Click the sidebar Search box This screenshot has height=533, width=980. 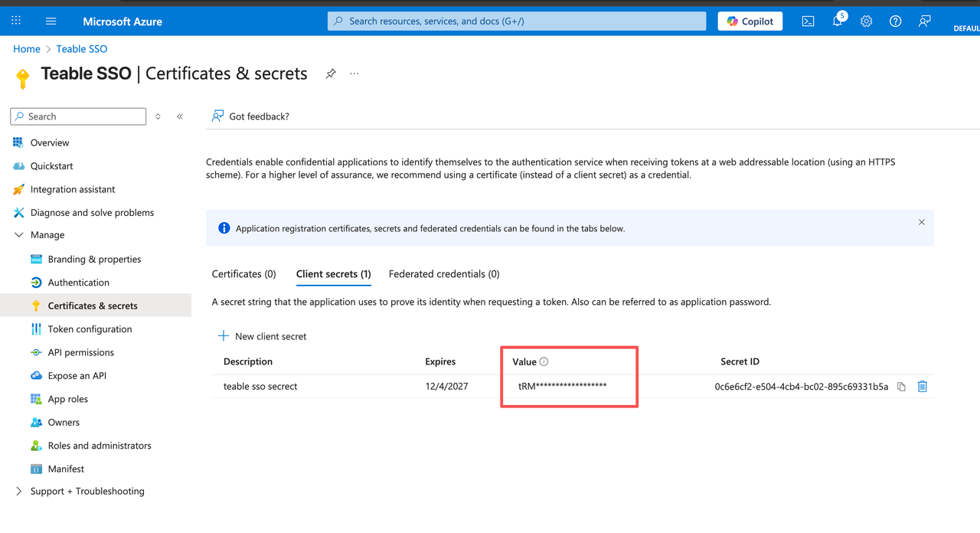[x=78, y=116]
